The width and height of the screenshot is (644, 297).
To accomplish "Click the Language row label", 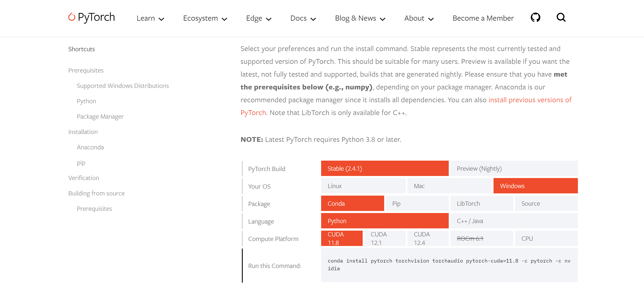I will [261, 221].
